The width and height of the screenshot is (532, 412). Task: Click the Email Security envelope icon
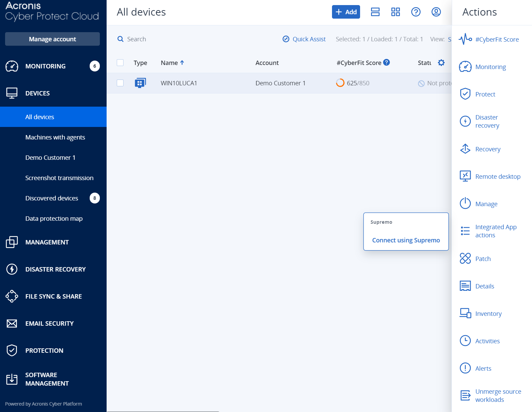[x=12, y=323]
